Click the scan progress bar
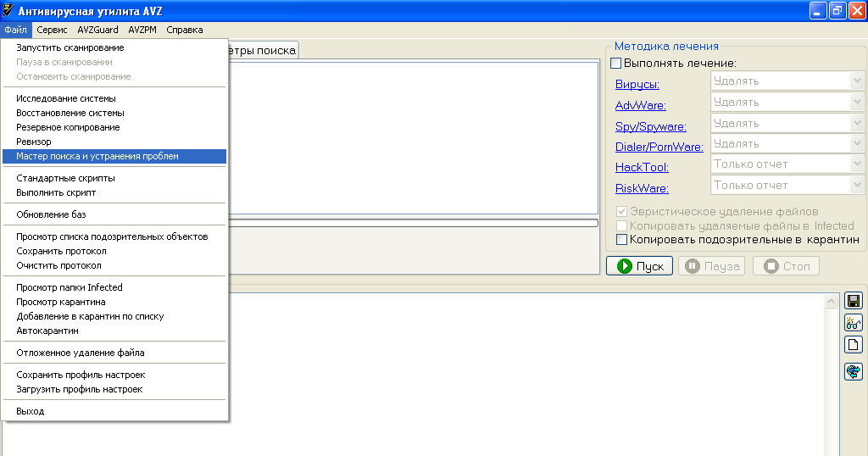 (414, 223)
